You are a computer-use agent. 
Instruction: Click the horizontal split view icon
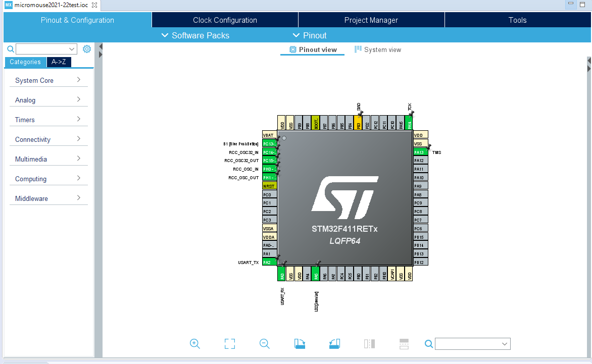tap(404, 344)
